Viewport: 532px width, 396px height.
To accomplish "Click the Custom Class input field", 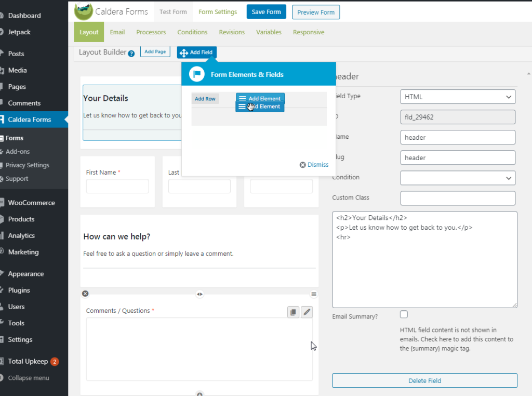I will (458, 198).
